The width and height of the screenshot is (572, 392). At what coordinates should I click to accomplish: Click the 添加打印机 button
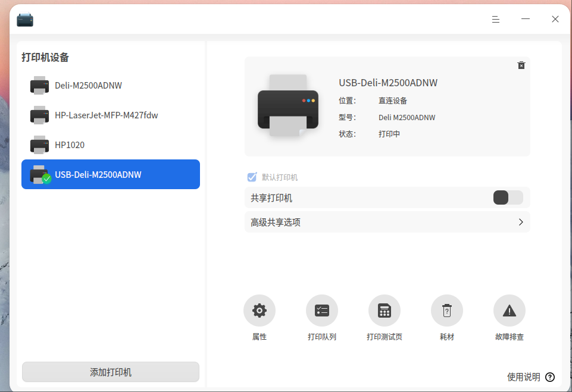[x=111, y=372]
